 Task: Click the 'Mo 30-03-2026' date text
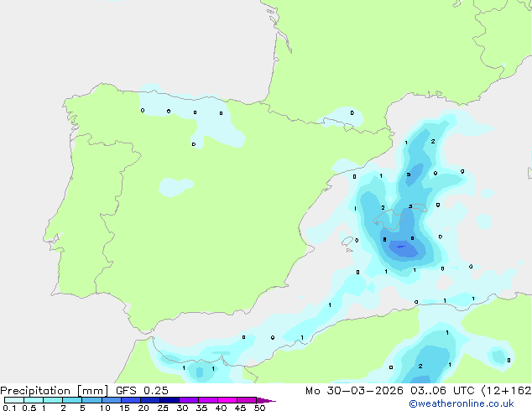(354, 391)
